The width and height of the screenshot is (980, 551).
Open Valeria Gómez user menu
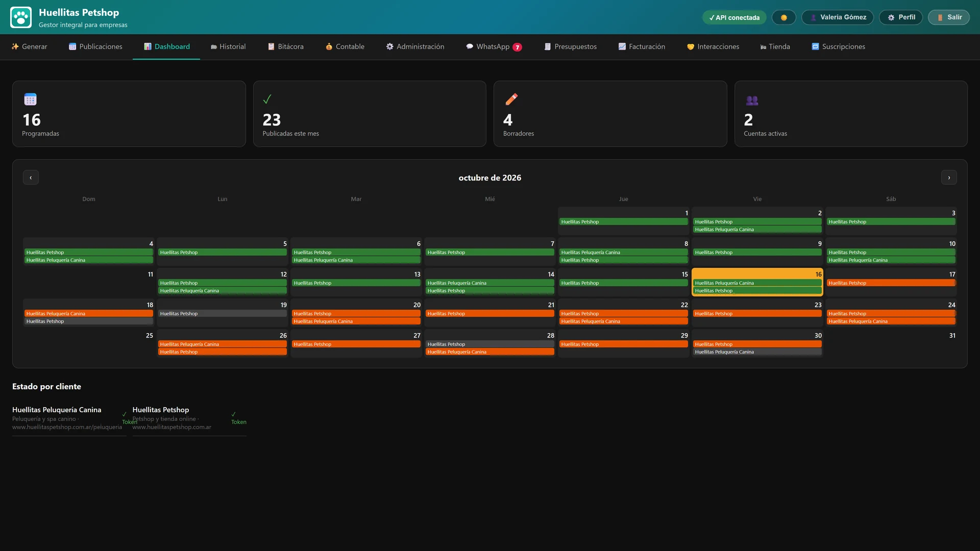[837, 17]
